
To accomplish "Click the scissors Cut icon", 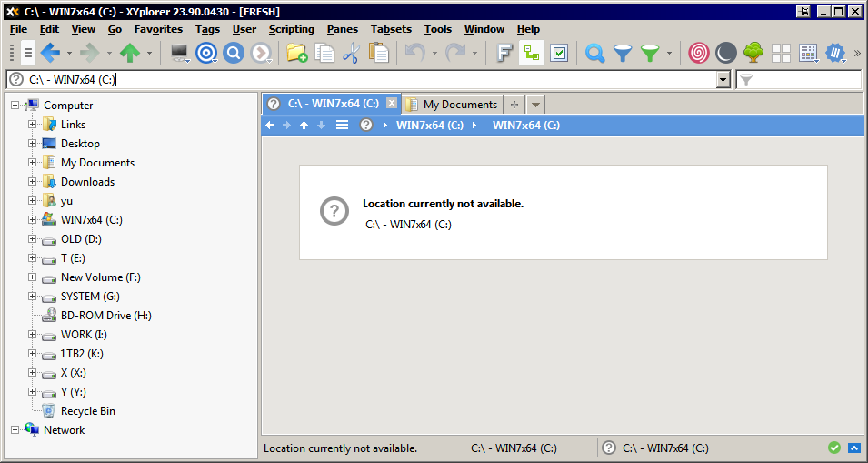I will pyautogui.click(x=351, y=53).
